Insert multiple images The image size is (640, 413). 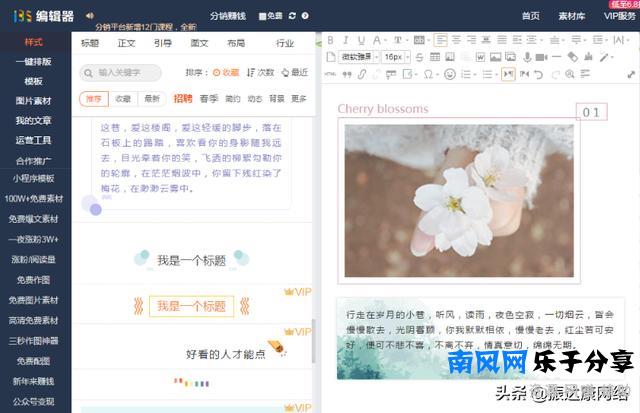tap(511, 57)
